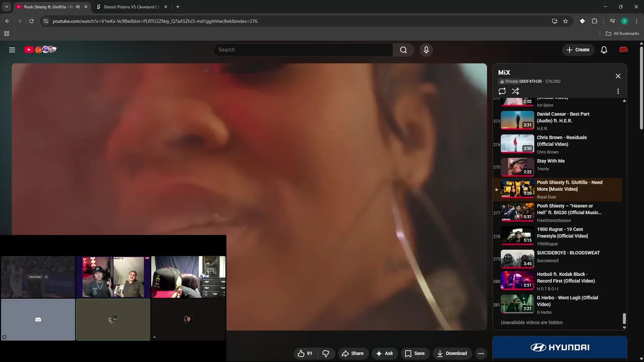
Task: Open the browser extensions puzzle icon
Action: click(x=594, y=21)
